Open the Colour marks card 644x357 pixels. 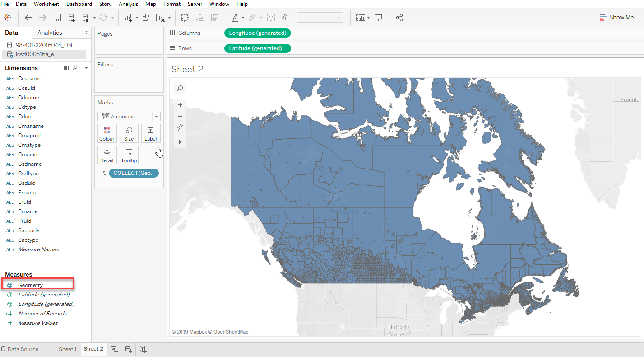coord(107,133)
